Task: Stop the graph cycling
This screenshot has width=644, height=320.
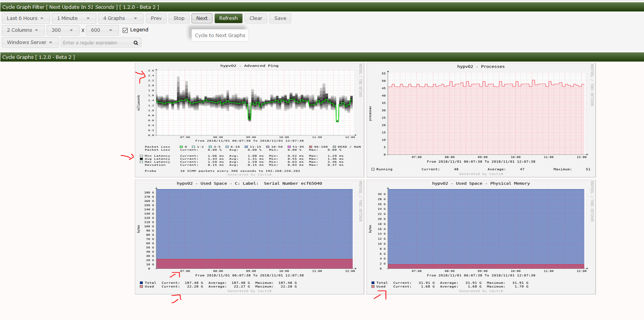Action: 179,18
